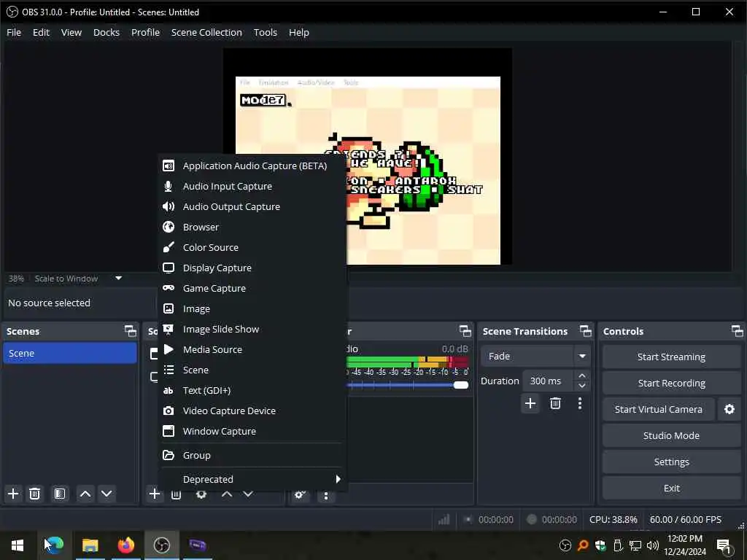Open the Scene Collection menu
Viewport: 747px width, 560px height.
click(206, 32)
